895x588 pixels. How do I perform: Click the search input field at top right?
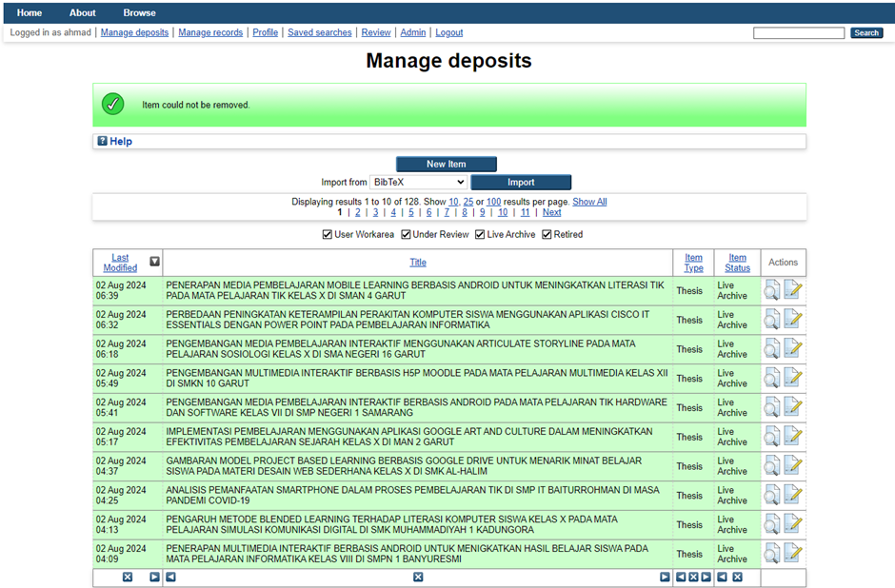(798, 33)
